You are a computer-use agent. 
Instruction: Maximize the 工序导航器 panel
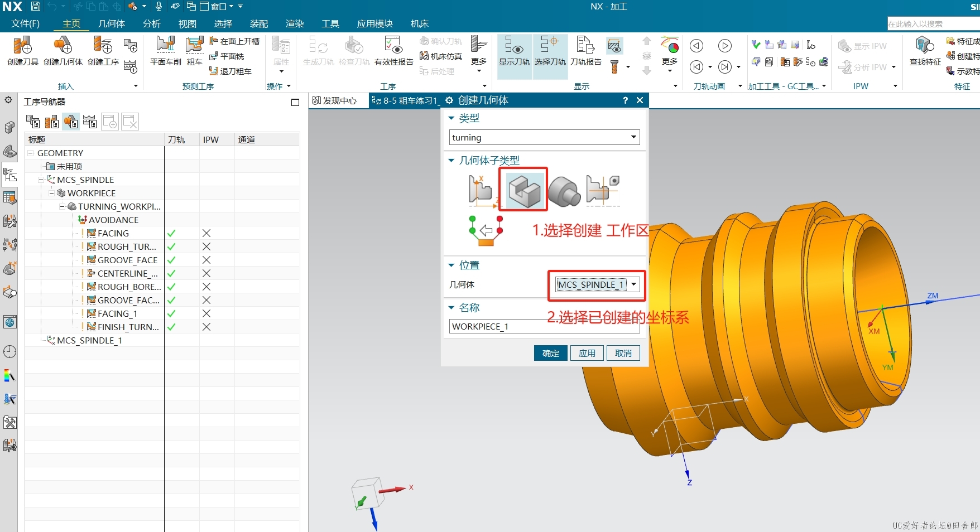295,102
